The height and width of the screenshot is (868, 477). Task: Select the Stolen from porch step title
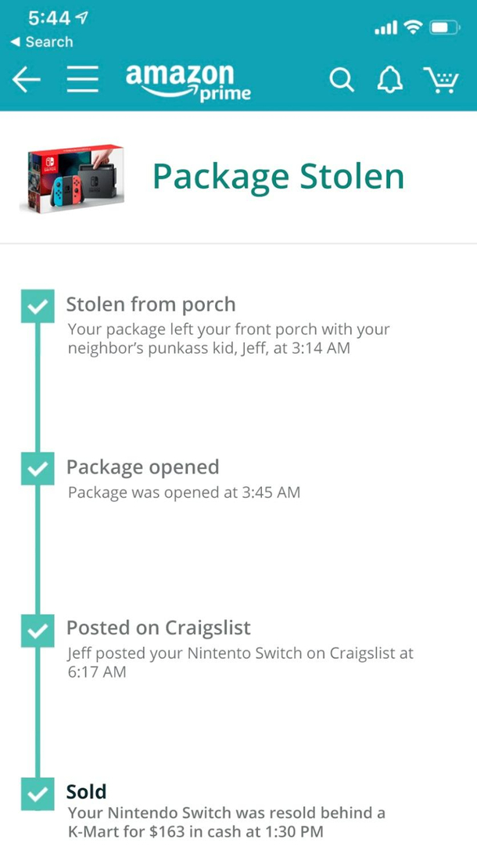(151, 304)
